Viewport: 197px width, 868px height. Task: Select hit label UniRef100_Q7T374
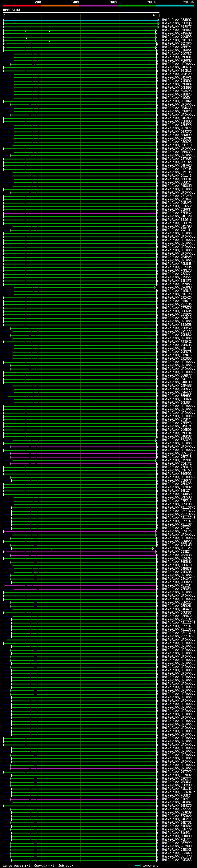point(176,528)
